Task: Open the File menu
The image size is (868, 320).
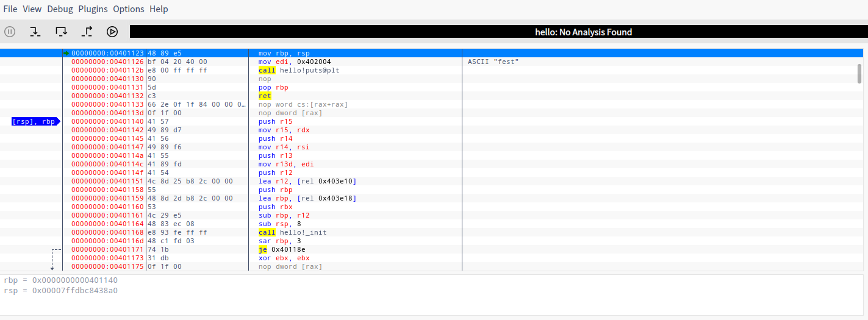Action: pyautogui.click(x=10, y=9)
